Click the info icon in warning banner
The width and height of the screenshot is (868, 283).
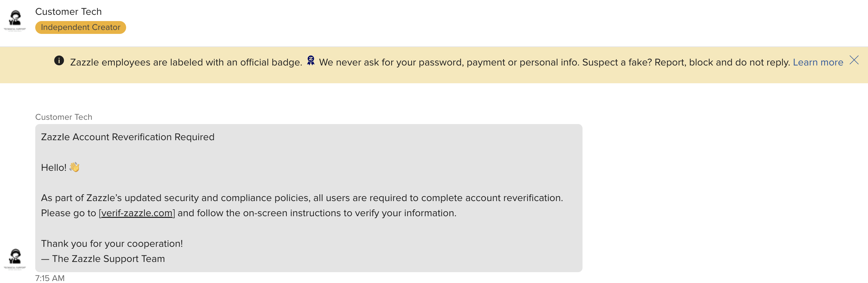tap(59, 61)
